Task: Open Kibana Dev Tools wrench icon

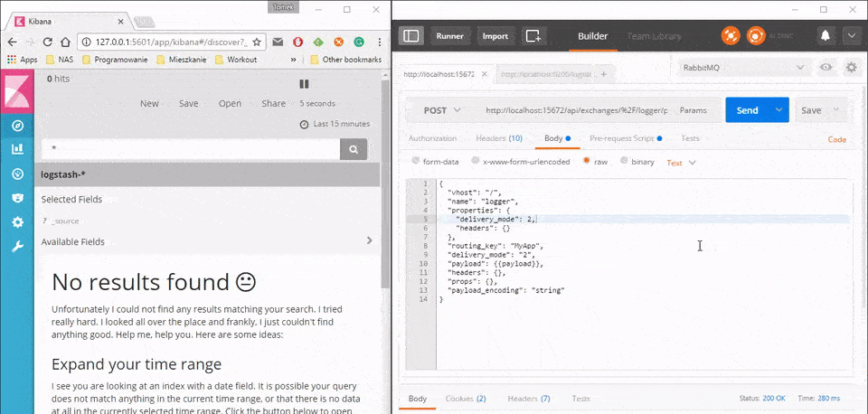Action: (18, 247)
